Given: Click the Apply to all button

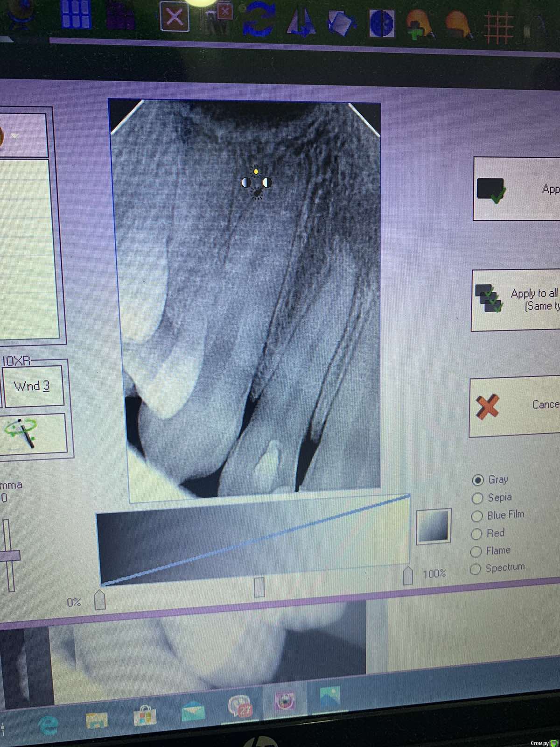Looking at the screenshot, I should point(516,300).
